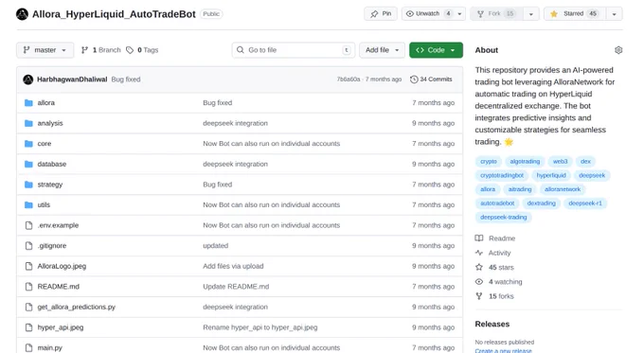Select the autotradebot topic tag
644x353 pixels.
(x=497, y=203)
